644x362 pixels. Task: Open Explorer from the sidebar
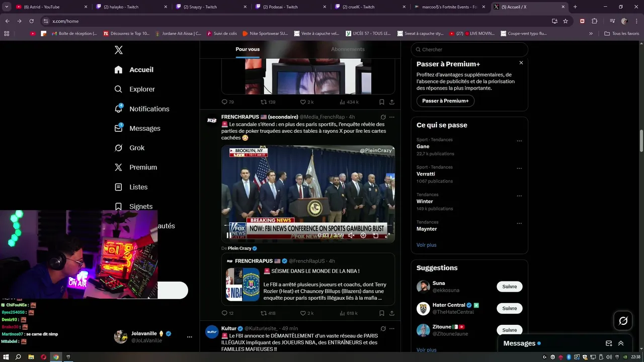pyautogui.click(x=135, y=89)
